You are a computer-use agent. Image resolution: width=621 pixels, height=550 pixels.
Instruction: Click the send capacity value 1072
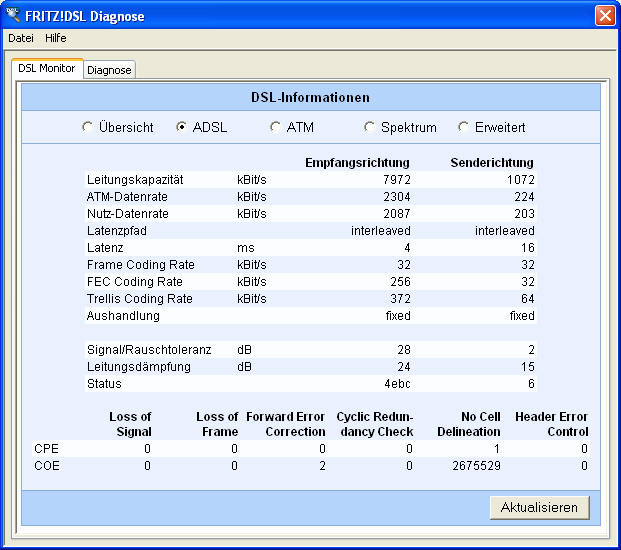click(x=521, y=180)
